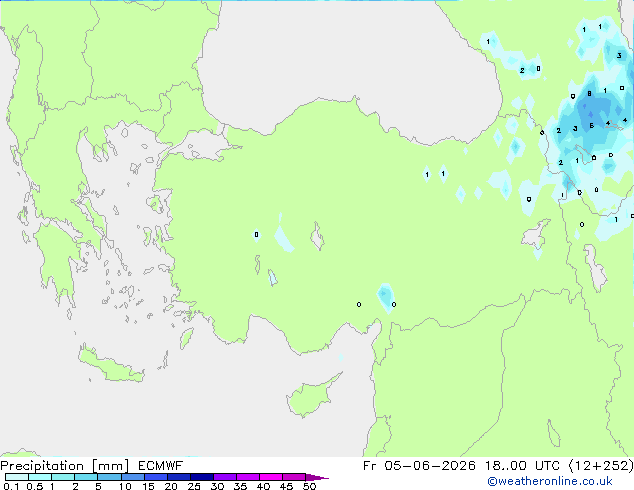This screenshot has width=634, height=490.
Task: Click the '50' legend scale label
Action: pyautogui.click(x=309, y=486)
